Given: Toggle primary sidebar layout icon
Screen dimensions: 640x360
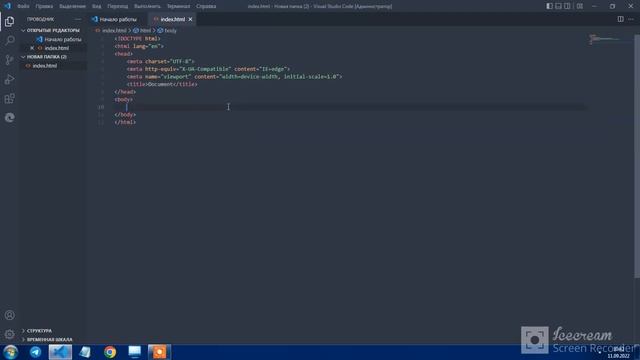Looking at the screenshot, I should pyautogui.click(x=549, y=6).
